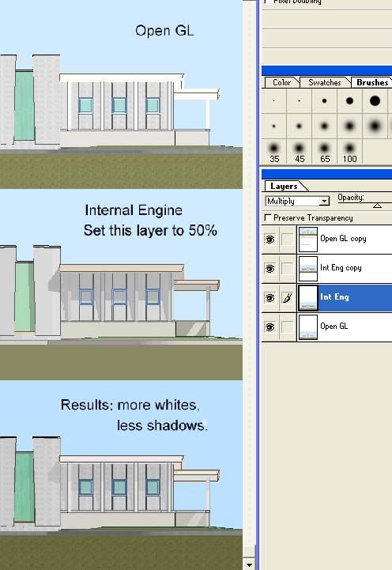The image size is (392, 570).
Task: Hide the Open GL copy layer
Action: (270, 240)
